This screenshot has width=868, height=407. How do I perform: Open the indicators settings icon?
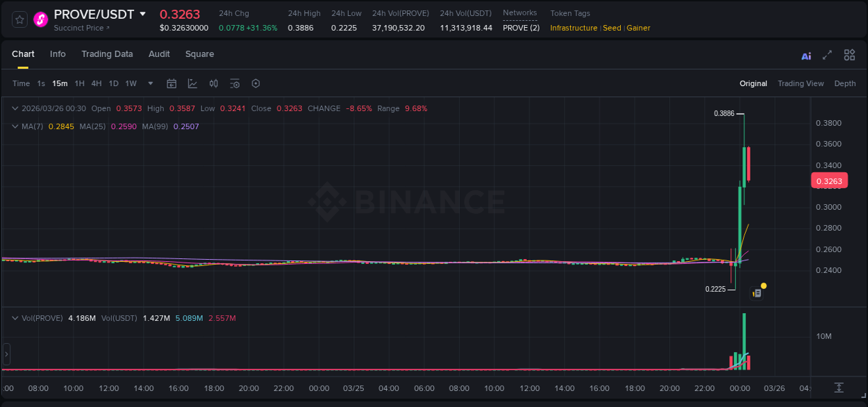pyautogui.click(x=235, y=83)
